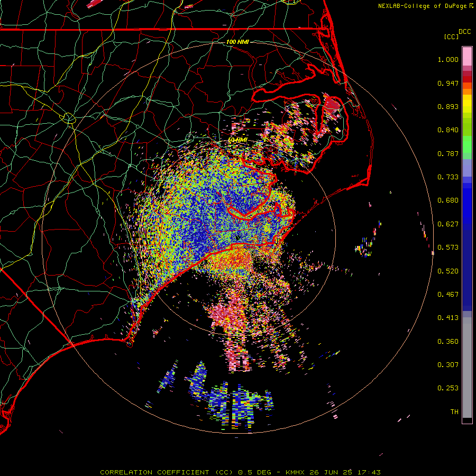
Task: Click the 0.360 scale value
Action: click(448, 342)
